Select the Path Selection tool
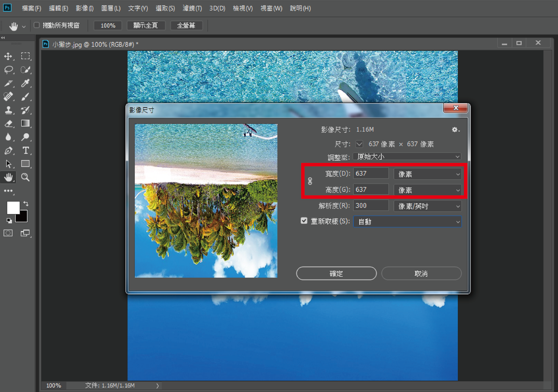Image resolution: width=558 pixels, height=392 pixels. click(8, 164)
